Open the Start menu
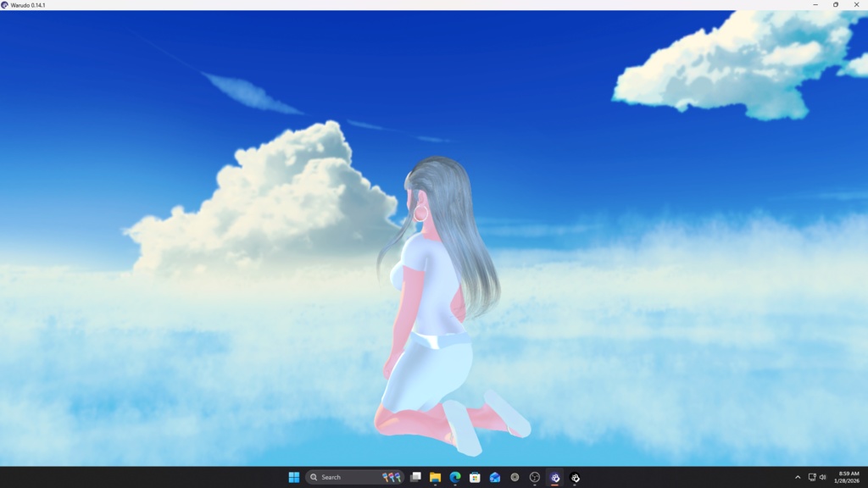The width and height of the screenshot is (868, 488). [x=293, y=477]
